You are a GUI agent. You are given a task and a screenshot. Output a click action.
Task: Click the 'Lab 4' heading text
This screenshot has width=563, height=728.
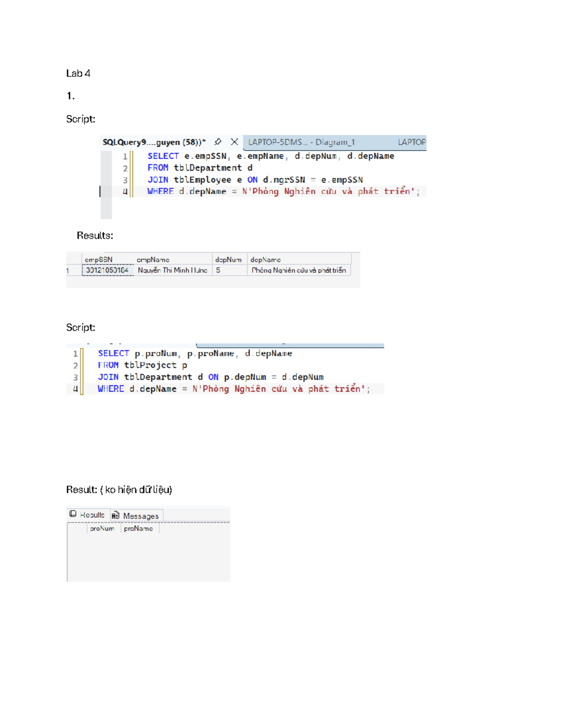coord(78,74)
